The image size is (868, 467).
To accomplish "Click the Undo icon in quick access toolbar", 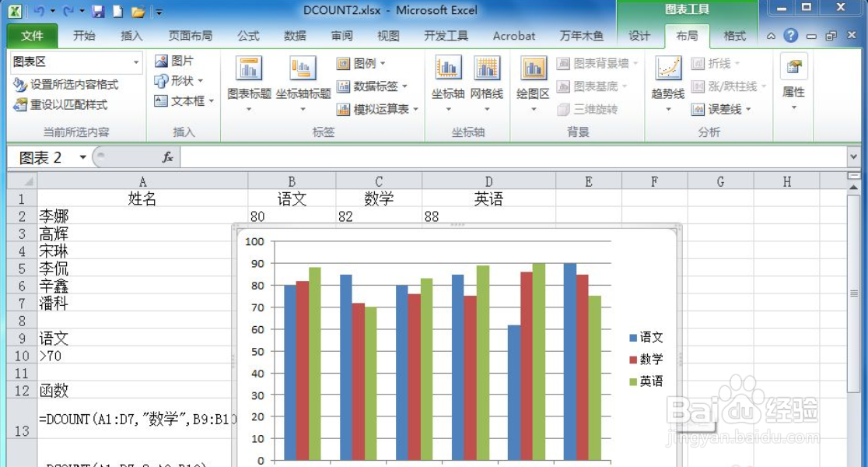I will pyautogui.click(x=39, y=11).
